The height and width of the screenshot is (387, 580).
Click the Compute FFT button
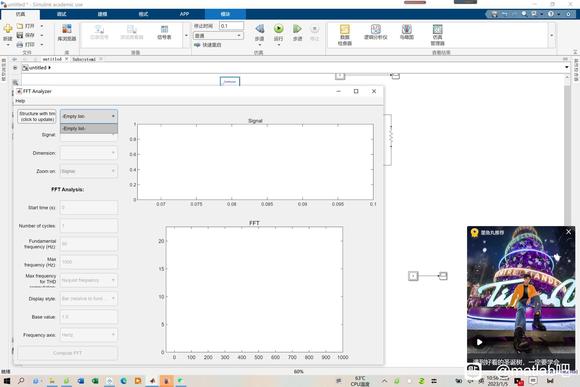(68, 353)
